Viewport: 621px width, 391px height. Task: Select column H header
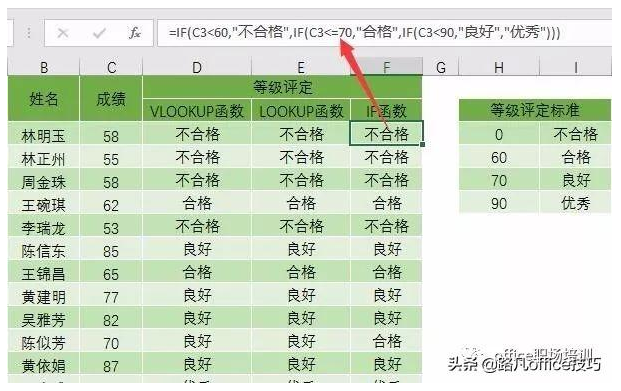click(499, 67)
